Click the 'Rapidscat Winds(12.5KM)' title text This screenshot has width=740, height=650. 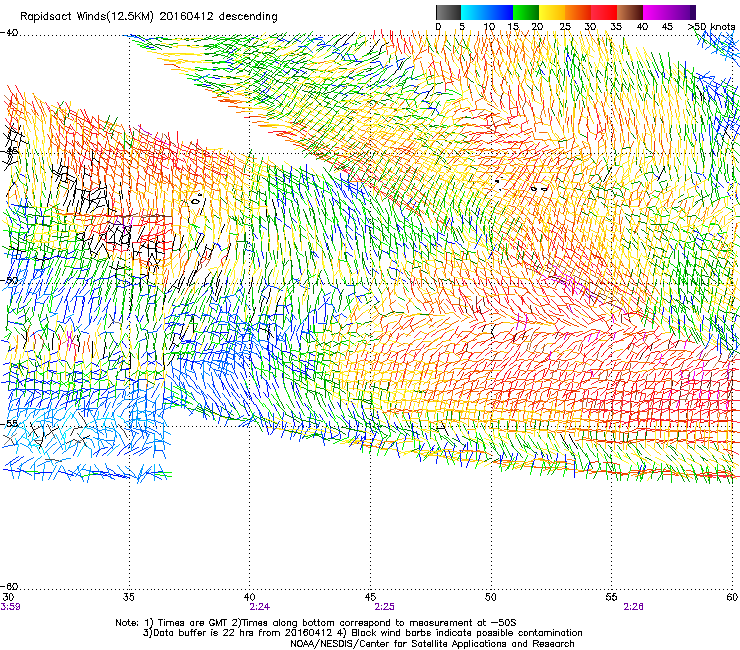(87, 17)
